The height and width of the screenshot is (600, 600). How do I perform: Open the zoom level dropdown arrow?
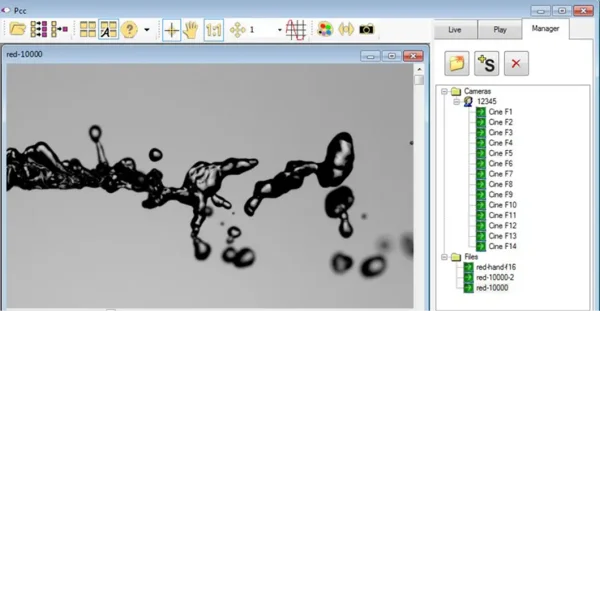279,30
